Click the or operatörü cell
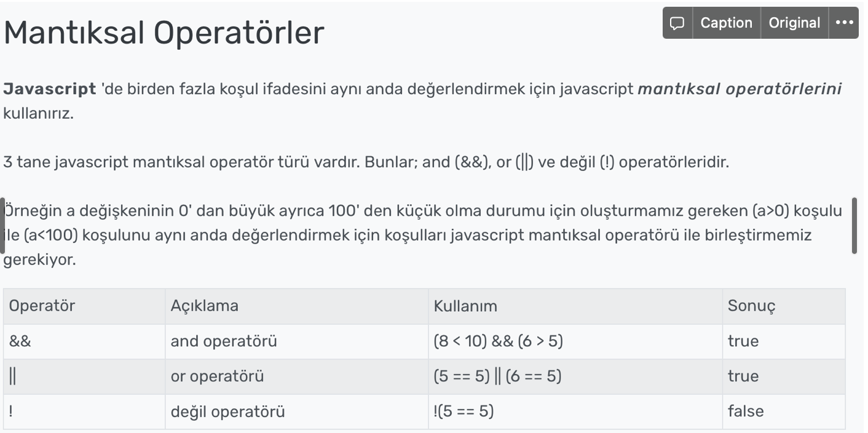 pos(297,376)
